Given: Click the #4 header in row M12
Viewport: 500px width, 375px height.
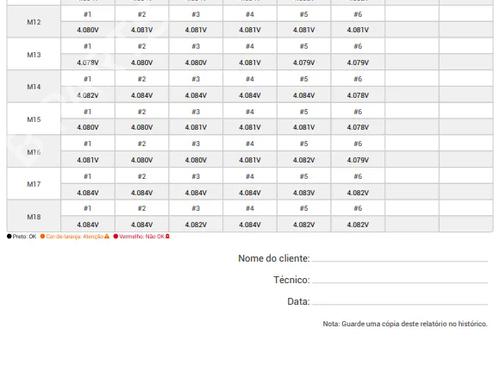Looking at the screenshot, I should [250, 14].
